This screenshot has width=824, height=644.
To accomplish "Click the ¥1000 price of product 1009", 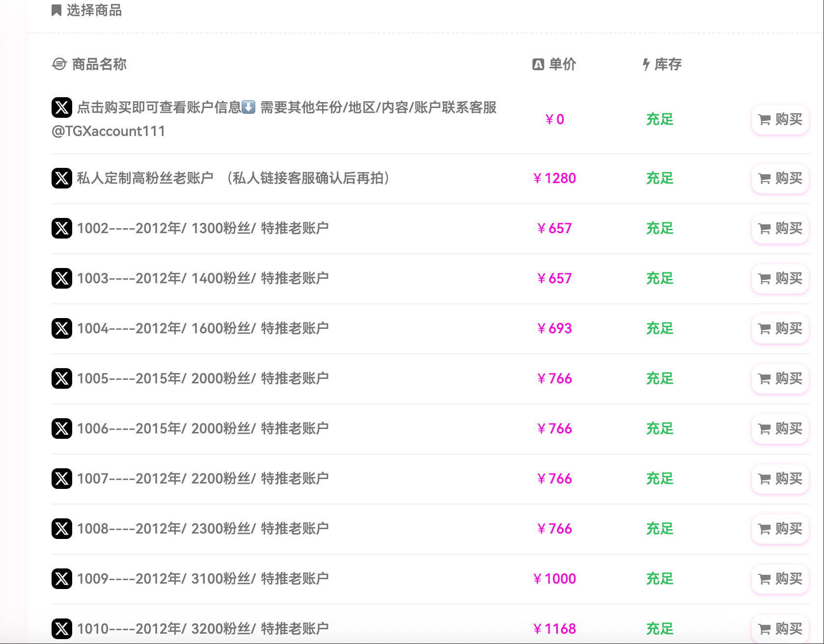I will tap(555, 579).
